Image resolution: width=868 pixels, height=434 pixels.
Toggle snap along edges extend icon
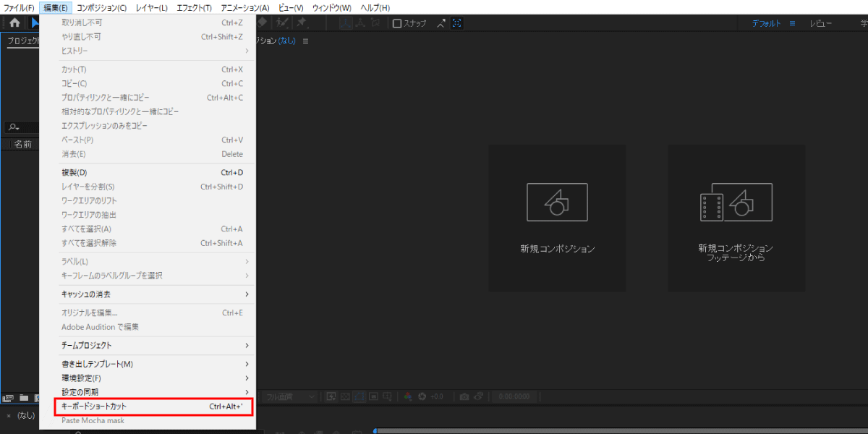point(441,23)
